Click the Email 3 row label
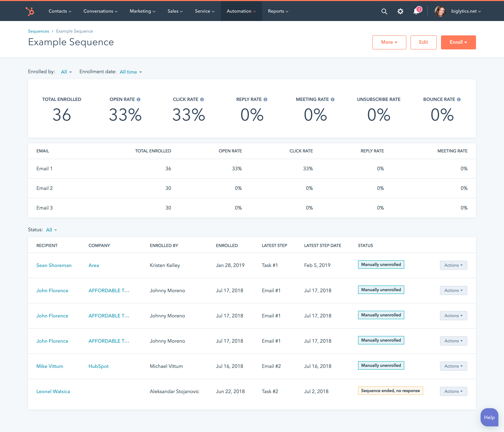 [x=44, y=208]
